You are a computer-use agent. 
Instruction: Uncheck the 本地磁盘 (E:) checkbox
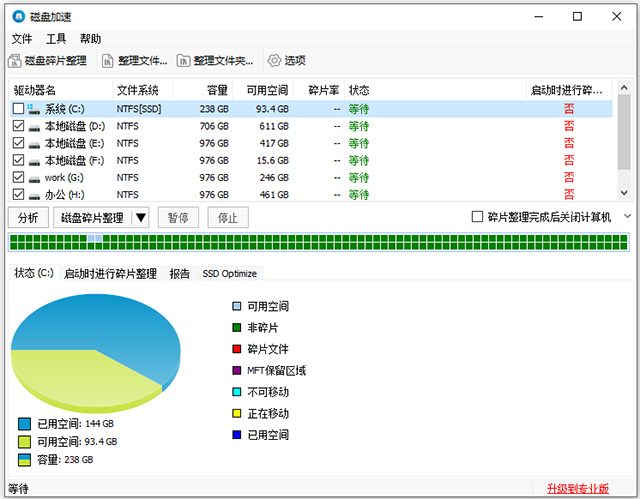coord(18,143)
